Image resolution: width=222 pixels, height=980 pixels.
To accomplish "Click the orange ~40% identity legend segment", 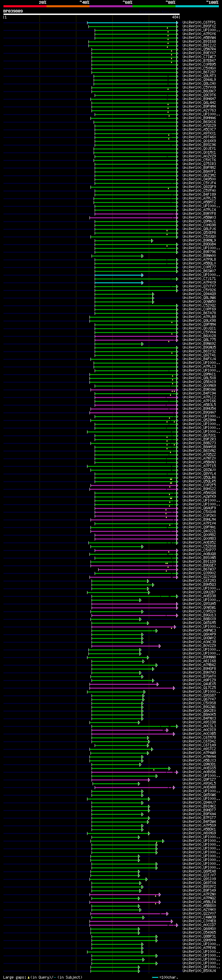I will pyautogui.click(x=68, y=7).
